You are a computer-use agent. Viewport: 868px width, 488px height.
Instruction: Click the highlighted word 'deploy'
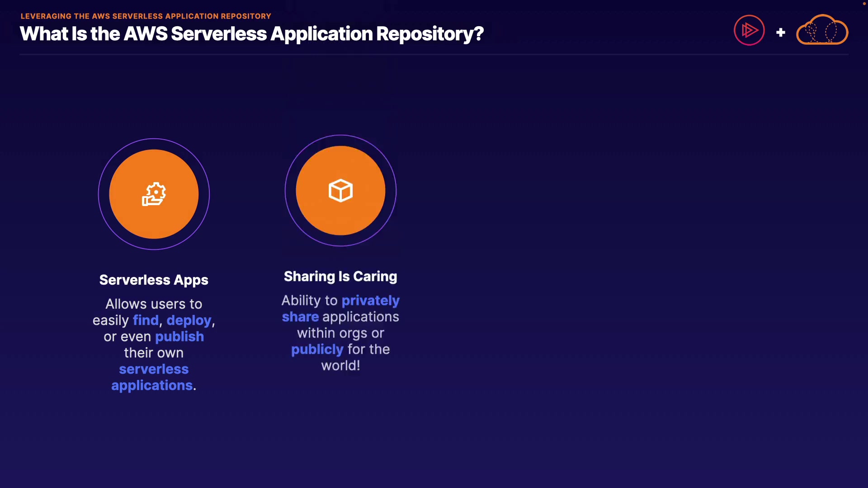(x=189, y=320)
